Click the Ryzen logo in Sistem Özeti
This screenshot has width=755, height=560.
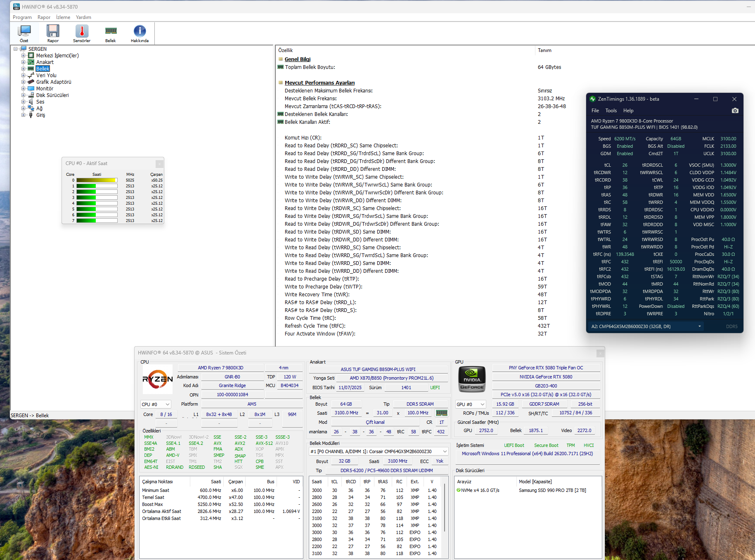pos(158,379)
